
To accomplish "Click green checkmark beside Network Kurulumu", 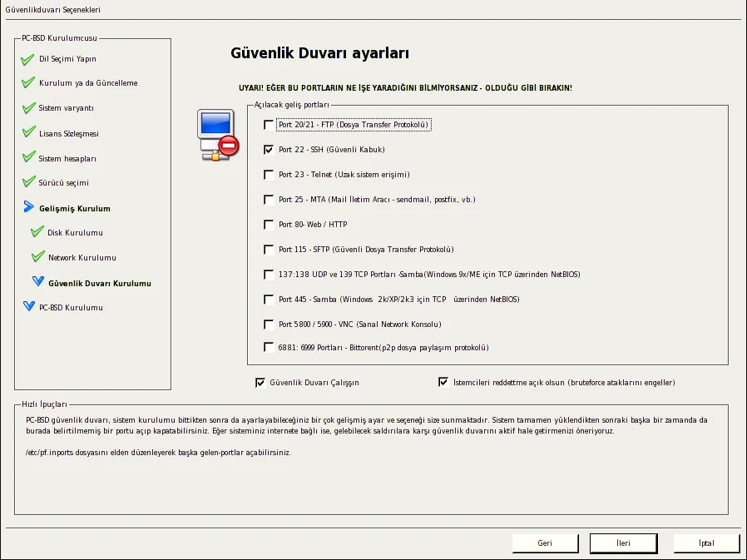I will point(37,256).
